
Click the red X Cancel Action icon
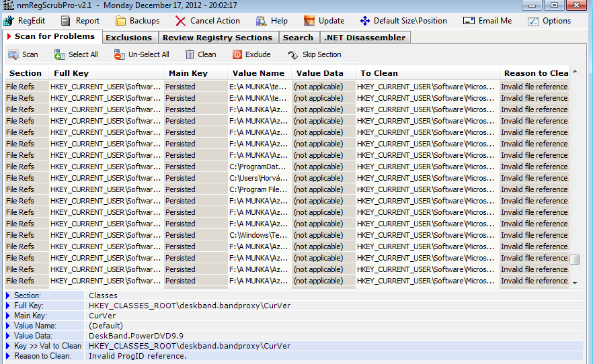pos(180,21)
